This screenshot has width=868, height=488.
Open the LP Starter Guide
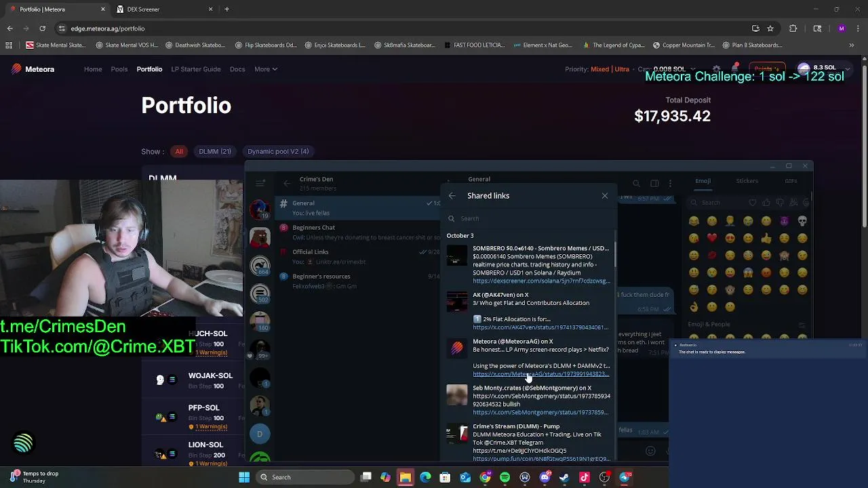tap(196, 69)
